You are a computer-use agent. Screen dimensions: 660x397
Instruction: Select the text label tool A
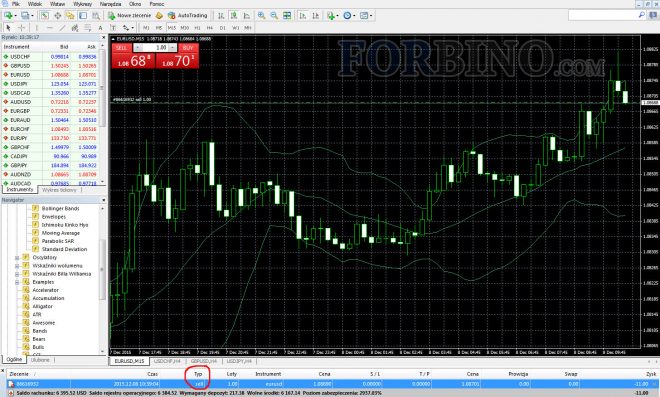100,28
